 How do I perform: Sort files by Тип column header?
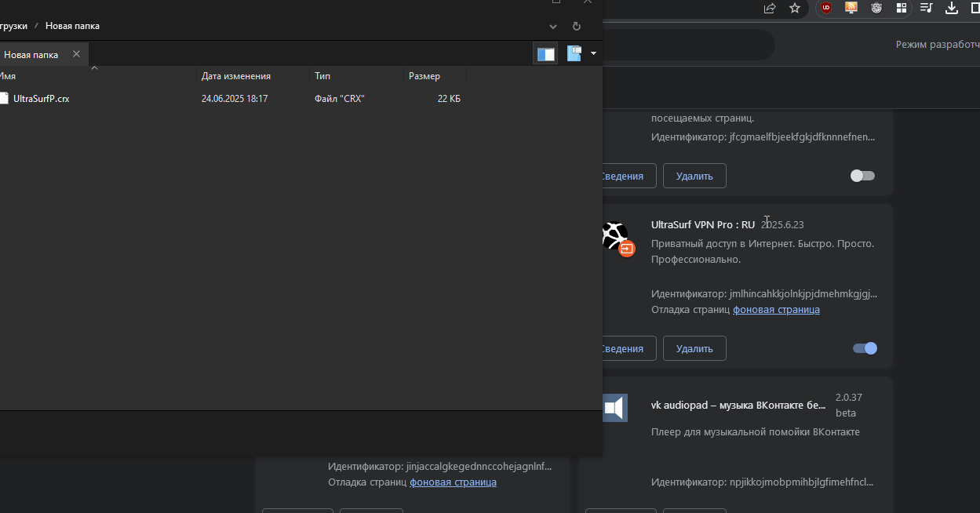(356, 76)
